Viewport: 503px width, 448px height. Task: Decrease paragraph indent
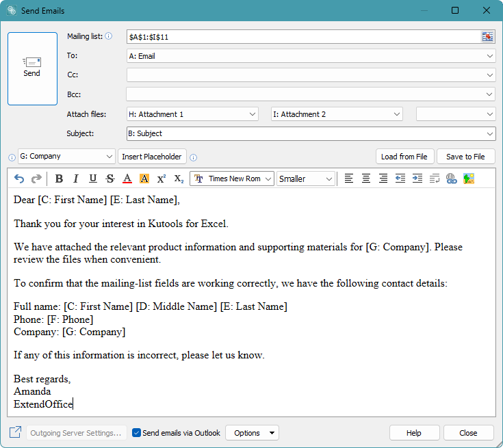click(400, 179)
